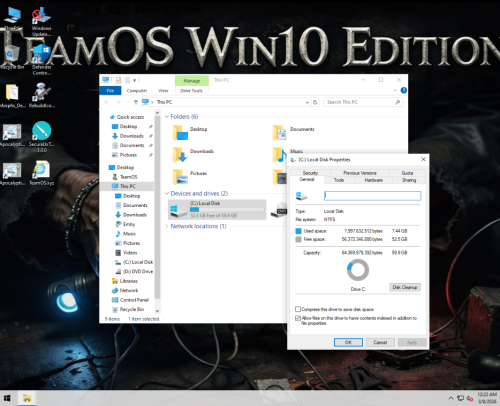
Task: Click the Explorer help question mark icon
Action: point(403,90)
